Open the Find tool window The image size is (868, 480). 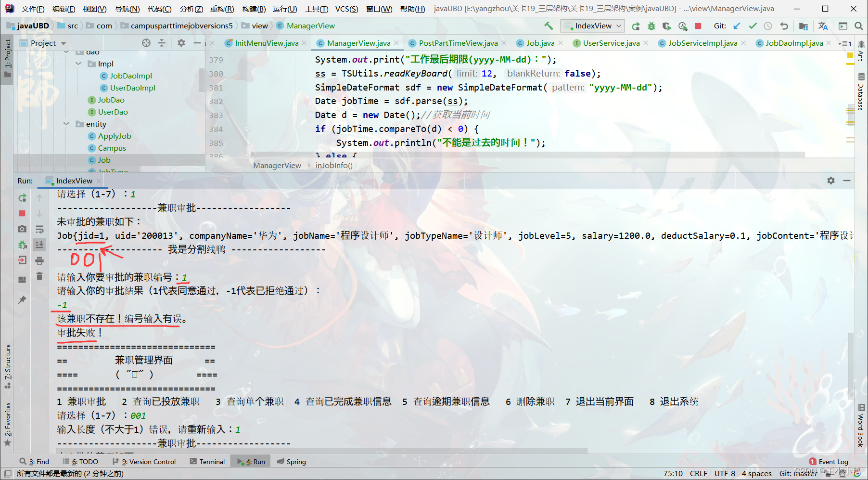(x=34, y=461)
